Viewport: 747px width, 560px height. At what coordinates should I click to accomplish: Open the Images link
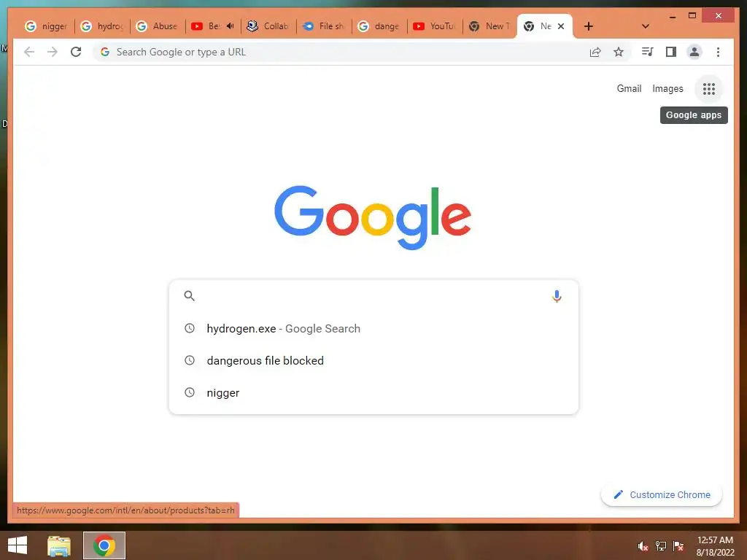pyautogui.click(x=667, y=88)
